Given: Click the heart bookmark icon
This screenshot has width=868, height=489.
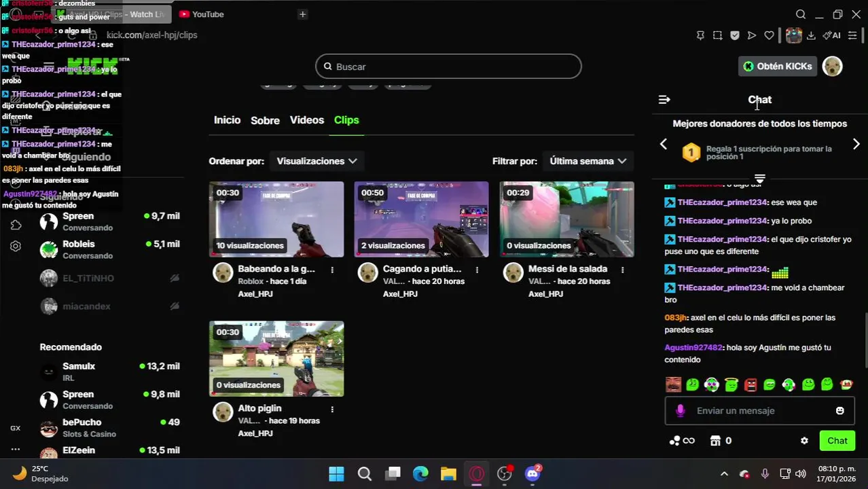Looking at the screenshot, I should coord(769,35).
